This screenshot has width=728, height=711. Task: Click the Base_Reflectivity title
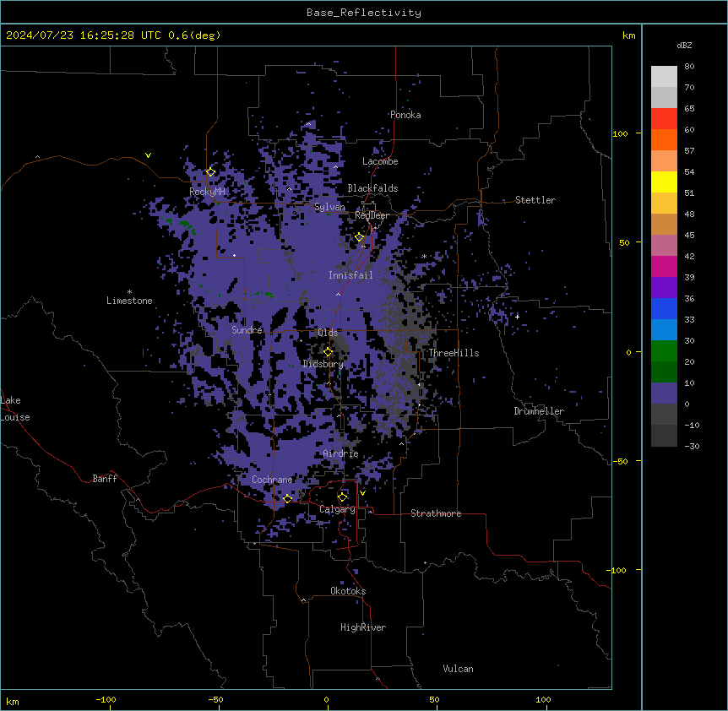click(364, 13)
